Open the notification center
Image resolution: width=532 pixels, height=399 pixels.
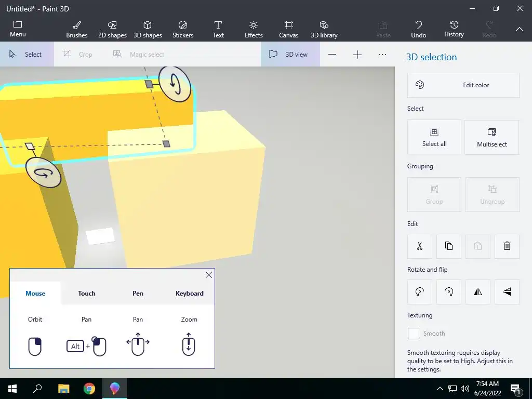(515, 389)
